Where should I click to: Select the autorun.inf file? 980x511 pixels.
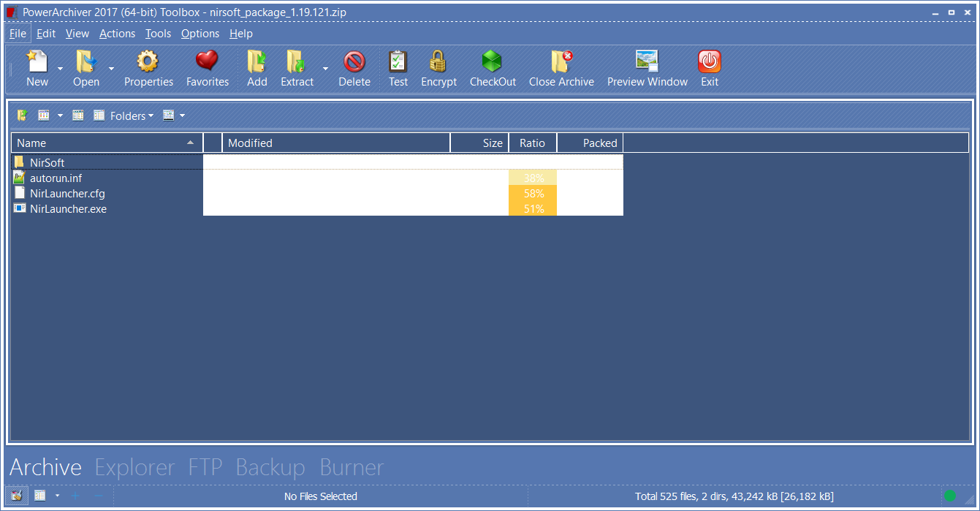click(56, 178)
